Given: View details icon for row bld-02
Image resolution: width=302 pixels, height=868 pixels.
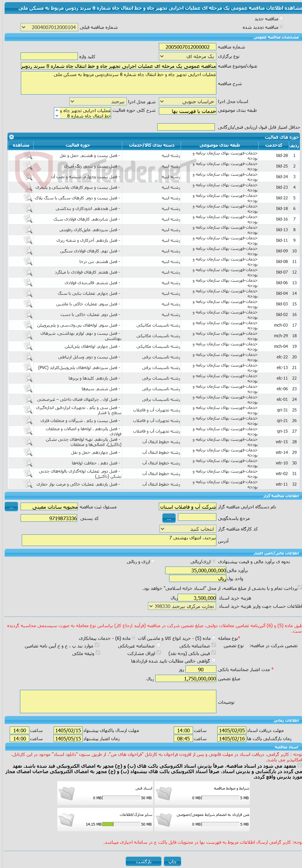Looking at the screenshot, I should point(28,315).
